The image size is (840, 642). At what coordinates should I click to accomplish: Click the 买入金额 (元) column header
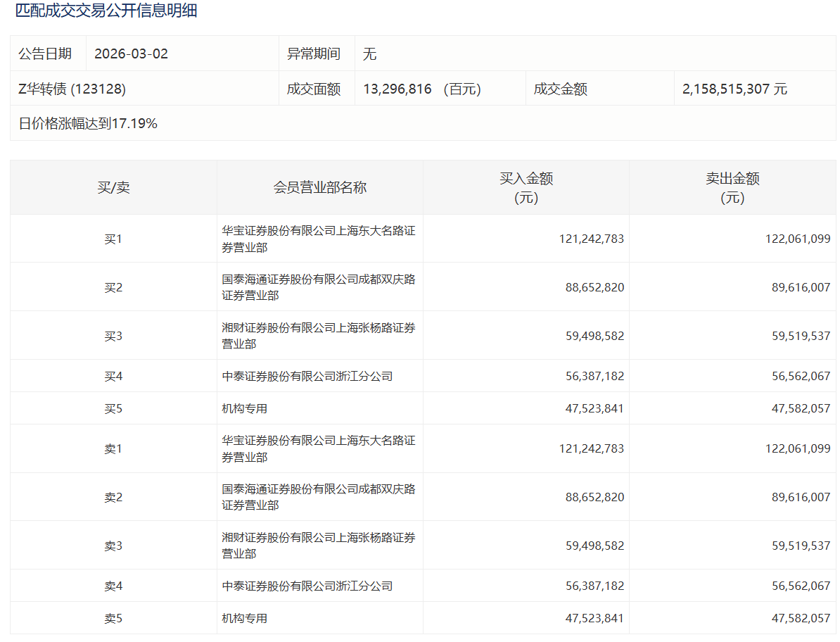pyautogui.click(x=526, y=187)
